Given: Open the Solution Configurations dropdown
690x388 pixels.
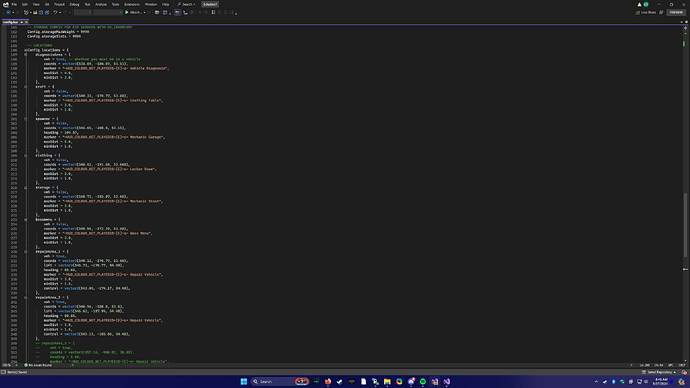Looking at the screenshot, I should tap(83, 12).
